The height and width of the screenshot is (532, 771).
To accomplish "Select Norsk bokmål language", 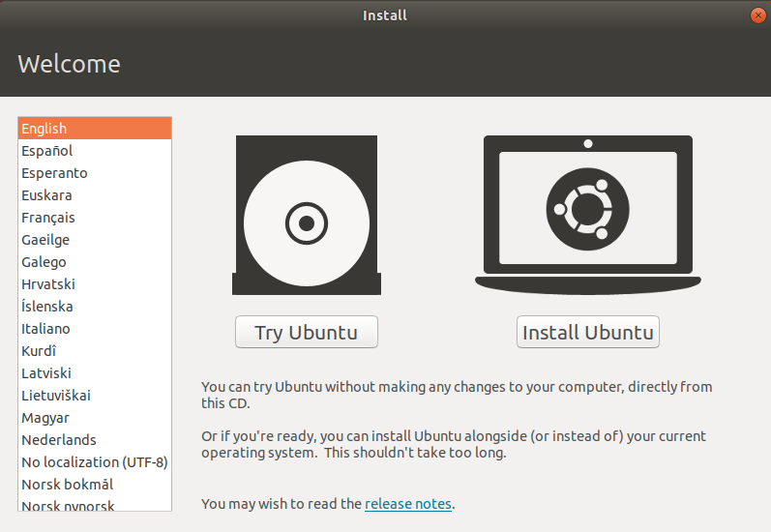I will (x=95, y=485).
